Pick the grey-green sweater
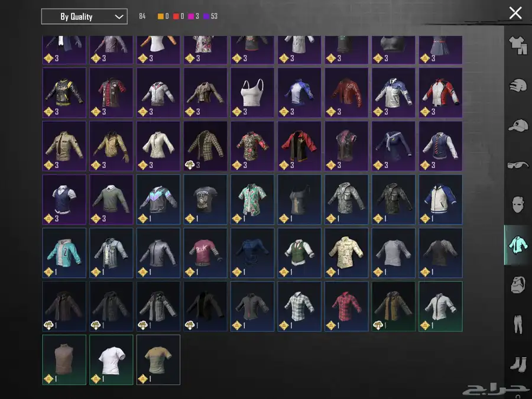 111,200
